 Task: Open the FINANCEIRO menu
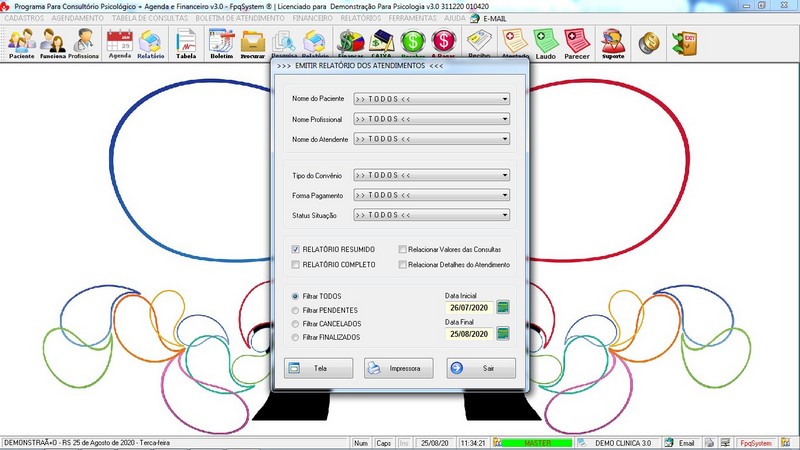(313, 18)
